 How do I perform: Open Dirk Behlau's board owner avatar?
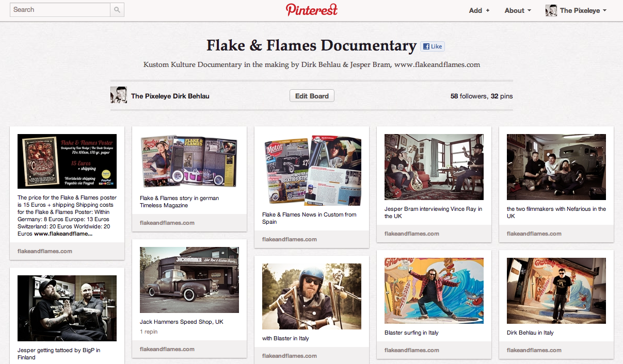tap(119, 95)
